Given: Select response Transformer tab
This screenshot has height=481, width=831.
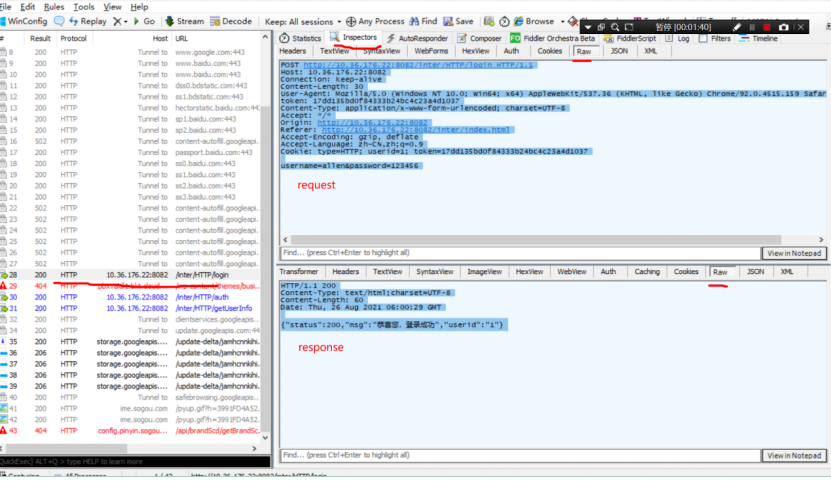Looking at the screenshot, I should click(299, 271).
